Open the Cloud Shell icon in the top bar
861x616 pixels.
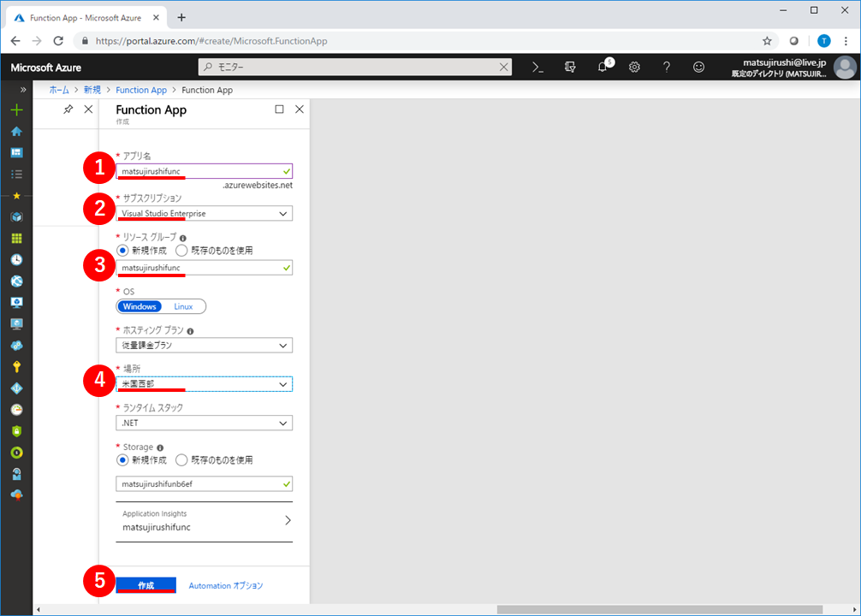(537, 67)
